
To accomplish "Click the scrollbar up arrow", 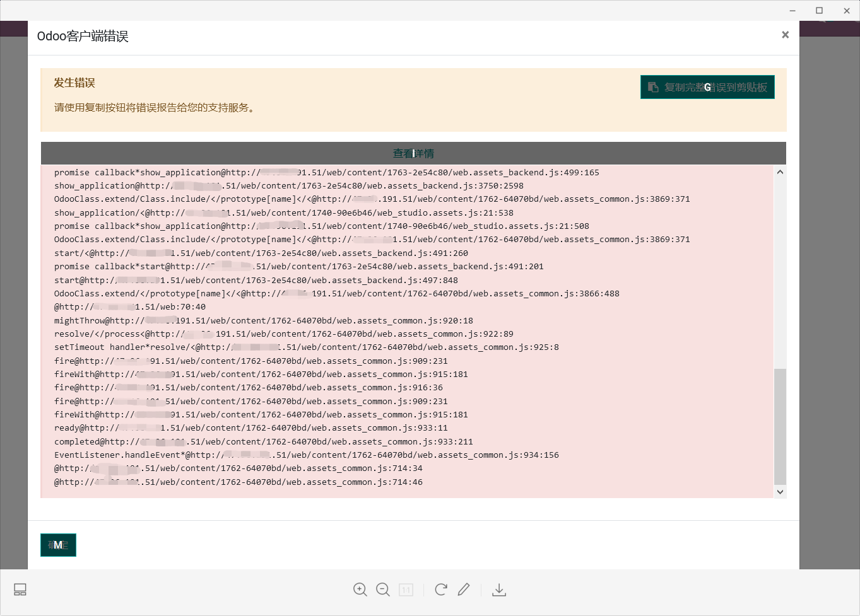I will pos(780,171).
